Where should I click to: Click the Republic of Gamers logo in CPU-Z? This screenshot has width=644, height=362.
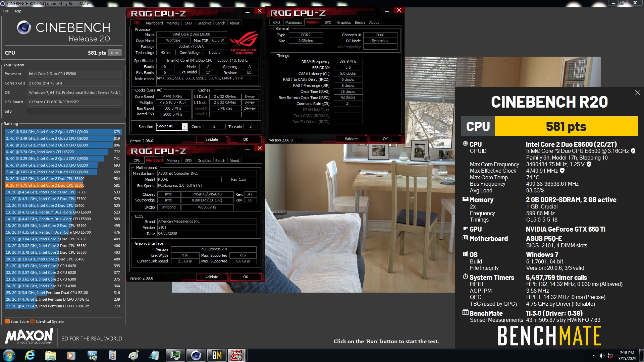click(x=244, y=43)
